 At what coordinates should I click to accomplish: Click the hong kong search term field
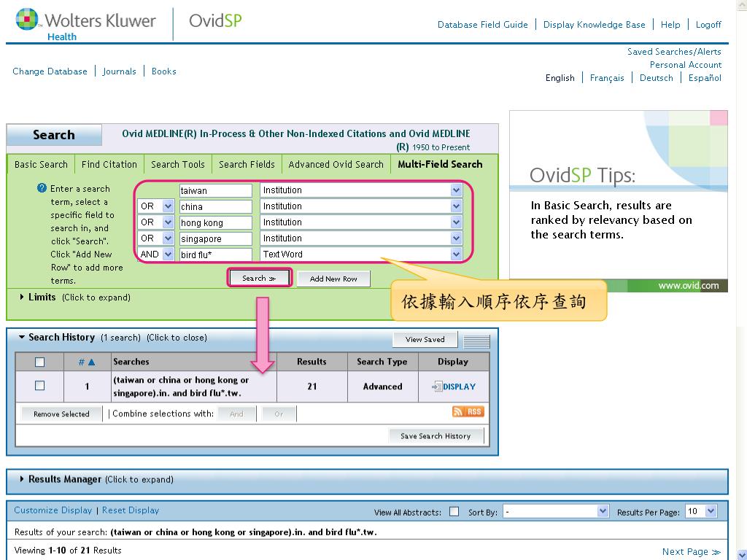click(215, 222)
